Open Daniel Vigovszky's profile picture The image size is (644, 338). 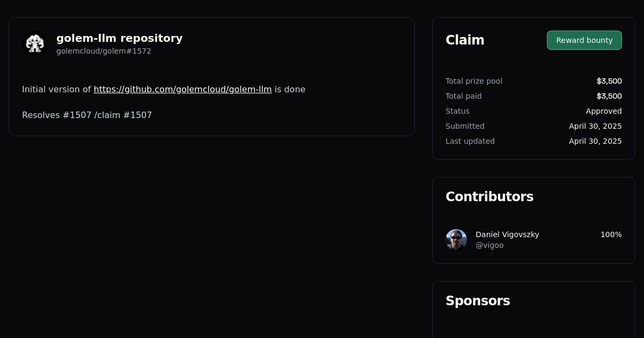(456, 239)
